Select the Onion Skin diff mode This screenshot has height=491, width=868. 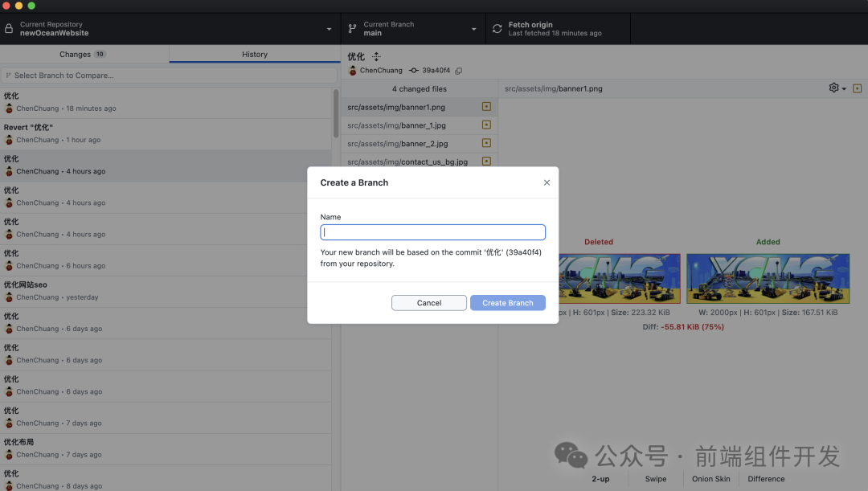coord(710,479)
